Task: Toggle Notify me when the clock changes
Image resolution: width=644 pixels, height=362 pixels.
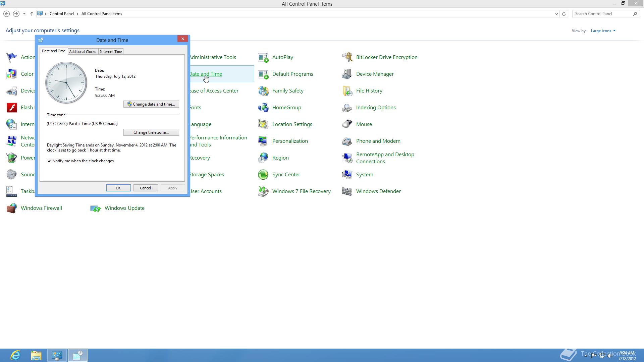Action: pyautogui.click(x=49, y=161)
